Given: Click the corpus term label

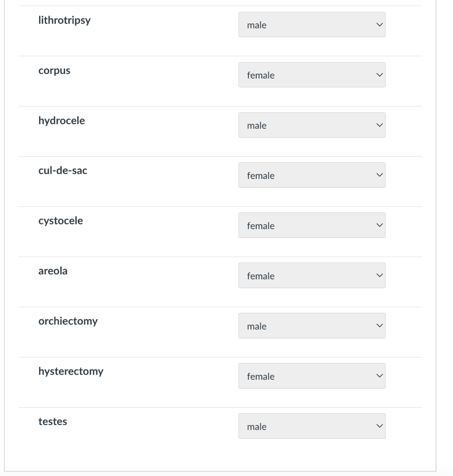Looking at the screenshot, I should (54, 71).
